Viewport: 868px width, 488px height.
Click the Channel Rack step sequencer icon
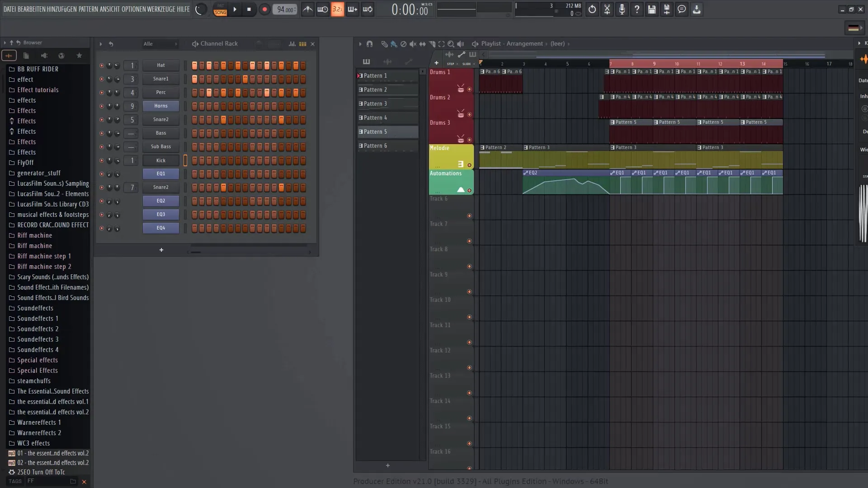[303, 43]
